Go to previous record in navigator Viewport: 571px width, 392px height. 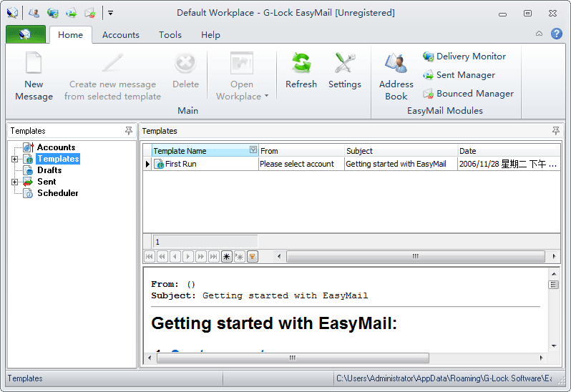[175, 257]
